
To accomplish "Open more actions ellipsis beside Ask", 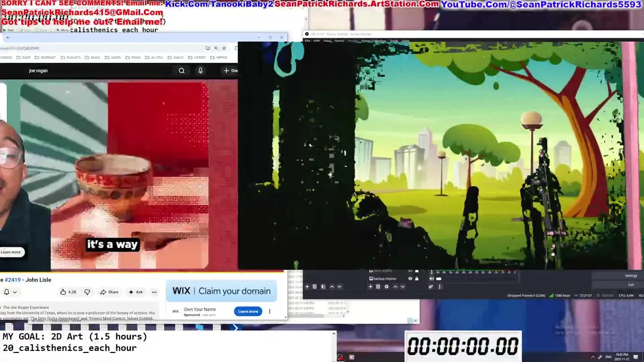I will 154,292.
